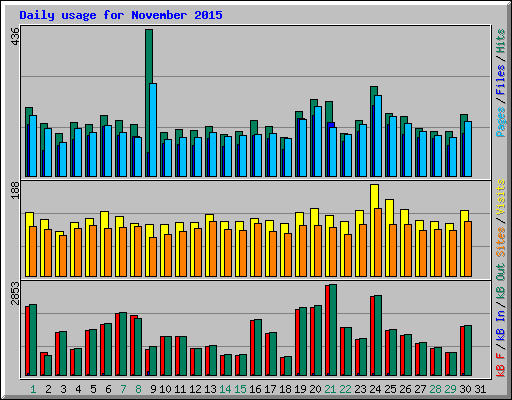The image size is (512, 400).
Task: Click the 2853 kB axis value
Action: click(x=15, y=293)
